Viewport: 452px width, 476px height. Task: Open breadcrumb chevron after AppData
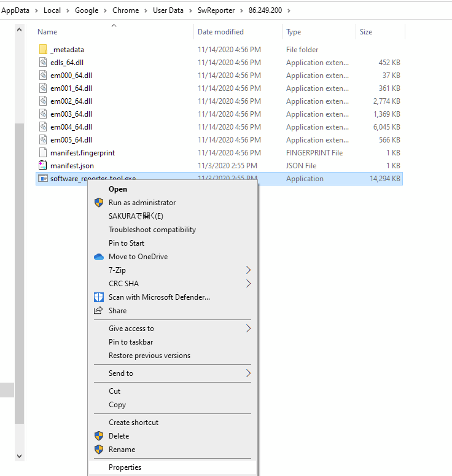pyautogui.click(x=36, y=10)
